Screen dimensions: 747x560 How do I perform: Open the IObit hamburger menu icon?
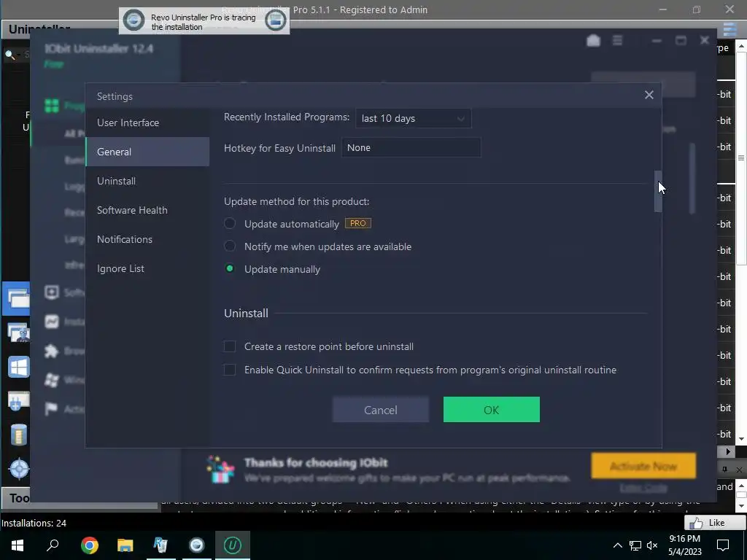617,41
